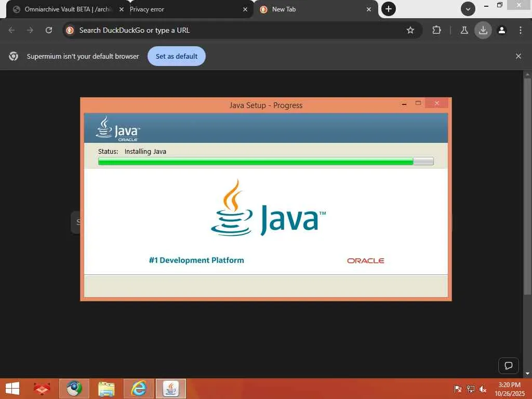Close the Privacy error tab
Image resolution: width=532 pixels, height=399 pixels.
(x=245, y=9)
